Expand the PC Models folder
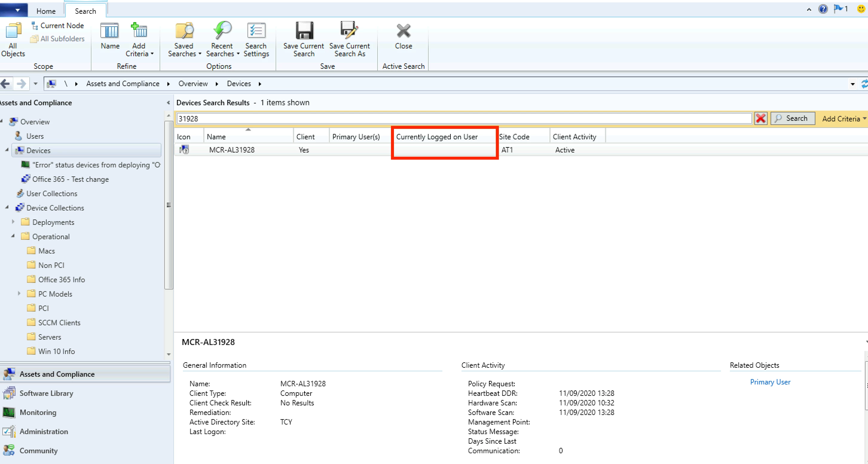The height and width of the screenshot is (464, 868). 19,294
